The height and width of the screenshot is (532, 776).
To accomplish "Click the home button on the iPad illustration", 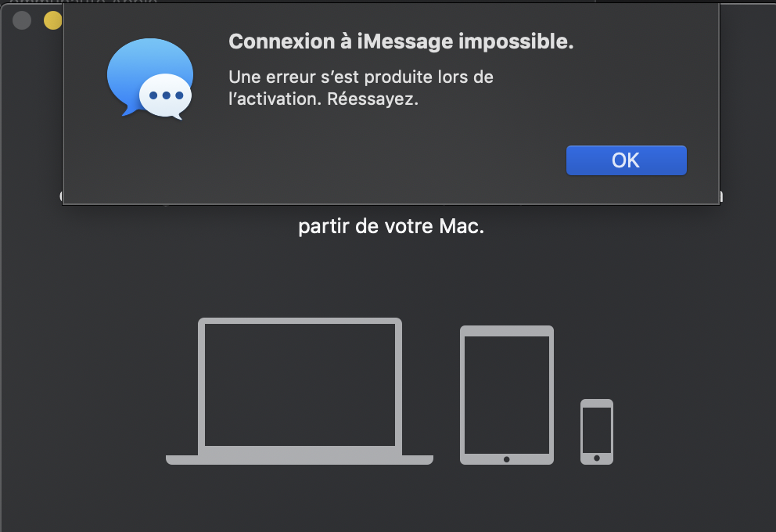I will 507,459.
